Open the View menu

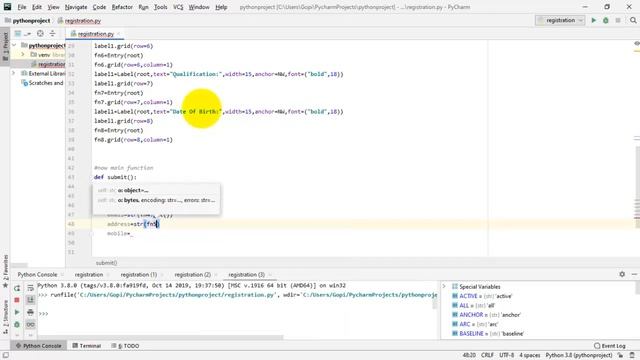click(x=53, y=7)
